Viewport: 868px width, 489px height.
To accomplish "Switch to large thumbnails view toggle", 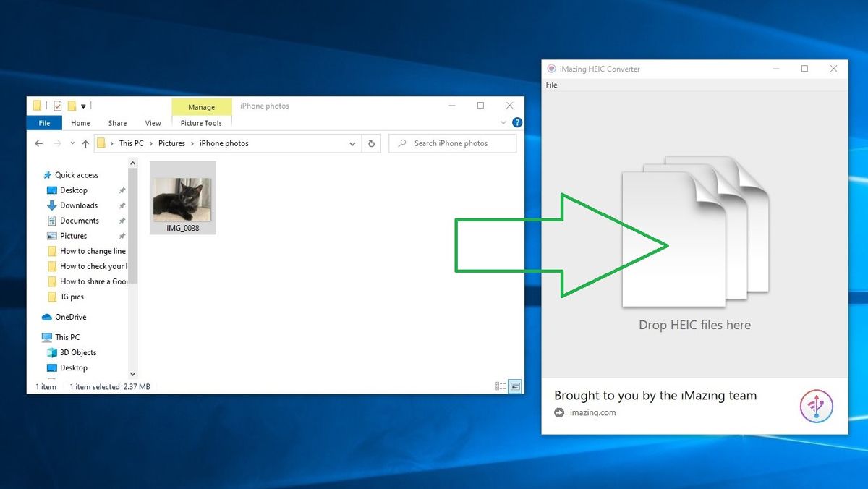I will coord(514,386).
